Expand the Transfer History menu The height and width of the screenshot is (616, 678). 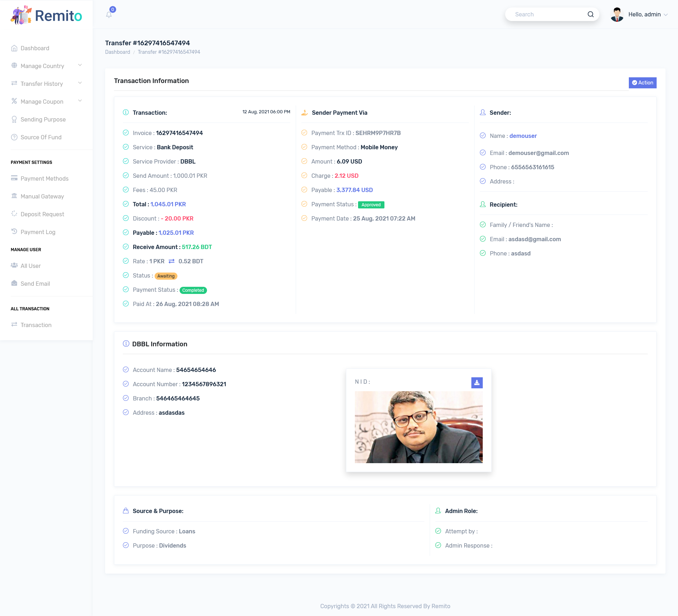(x=46, y=84)
